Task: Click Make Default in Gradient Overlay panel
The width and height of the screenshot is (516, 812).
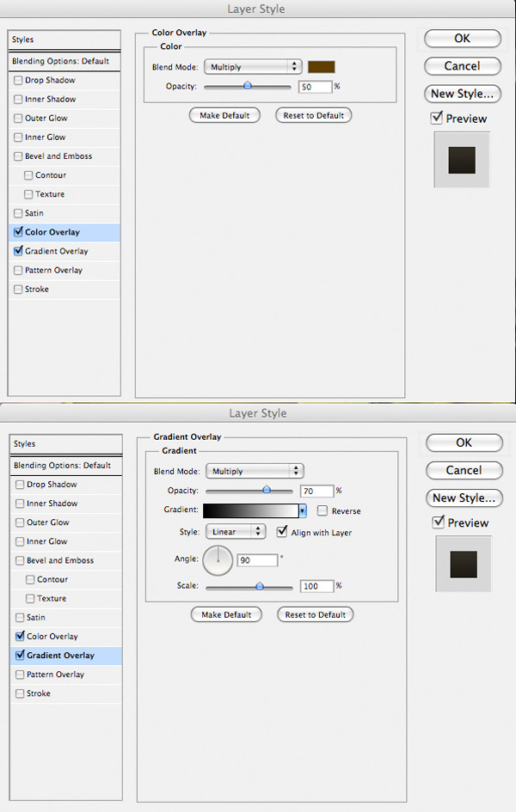Action: click(x=226, y=614)
